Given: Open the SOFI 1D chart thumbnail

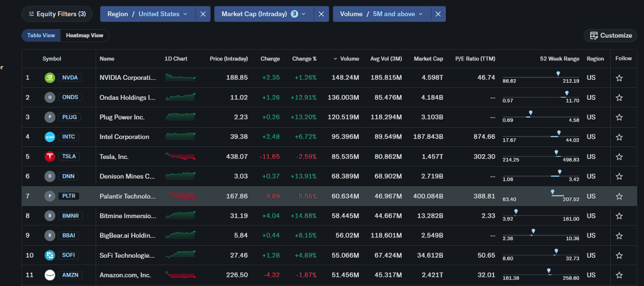Looking at the screenshot, I should [x=180, y=255].
